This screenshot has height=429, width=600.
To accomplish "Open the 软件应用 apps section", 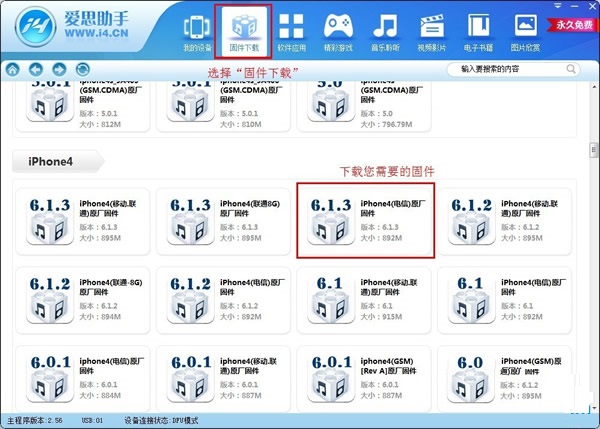I will 291,34.
